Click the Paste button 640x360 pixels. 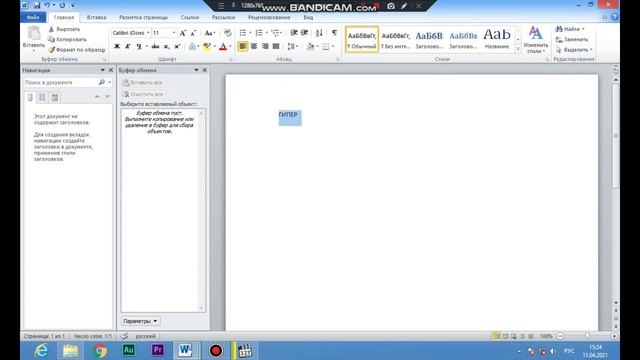point(33,38)
